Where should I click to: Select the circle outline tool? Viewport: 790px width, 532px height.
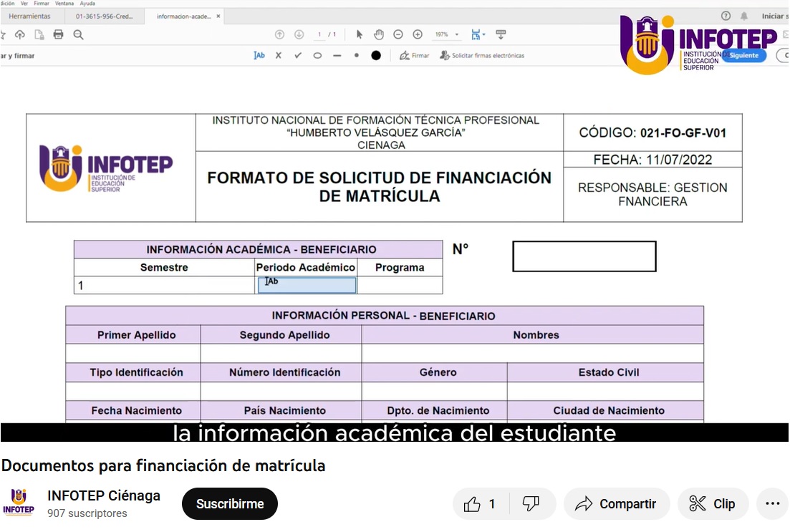(x=317, y=55)
